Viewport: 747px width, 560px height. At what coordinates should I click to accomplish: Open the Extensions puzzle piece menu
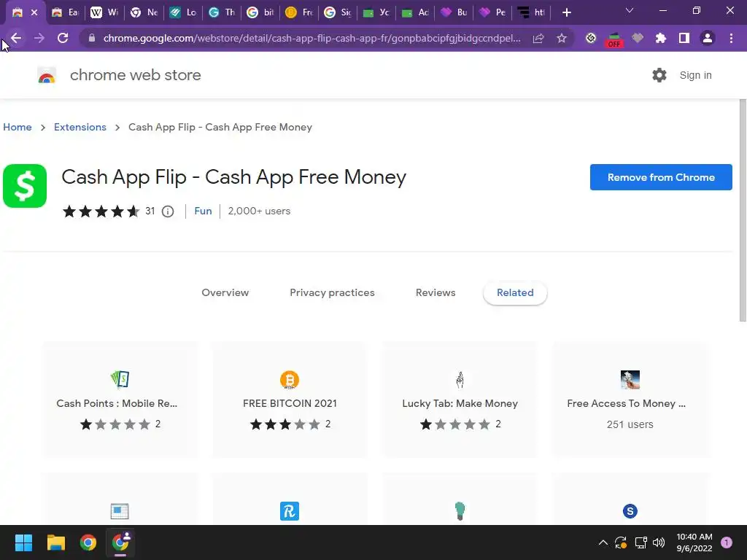(661, 38)
